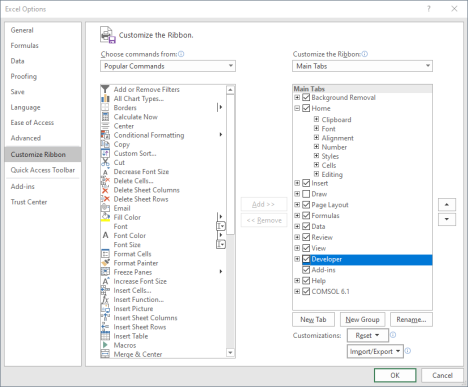Click the All Chart Types icon

pos(105,98)
